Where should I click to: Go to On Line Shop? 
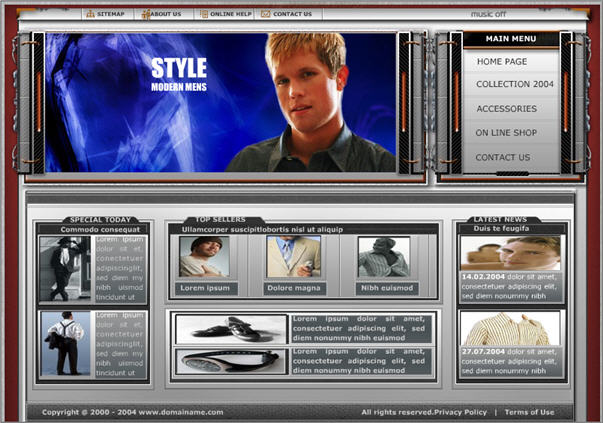pos(506,133)
